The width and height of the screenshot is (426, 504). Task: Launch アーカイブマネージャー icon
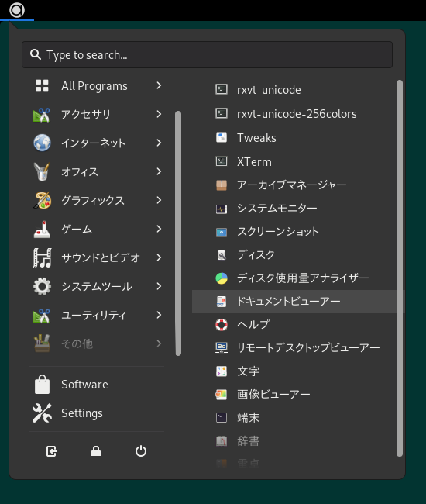tap(222, 185)
